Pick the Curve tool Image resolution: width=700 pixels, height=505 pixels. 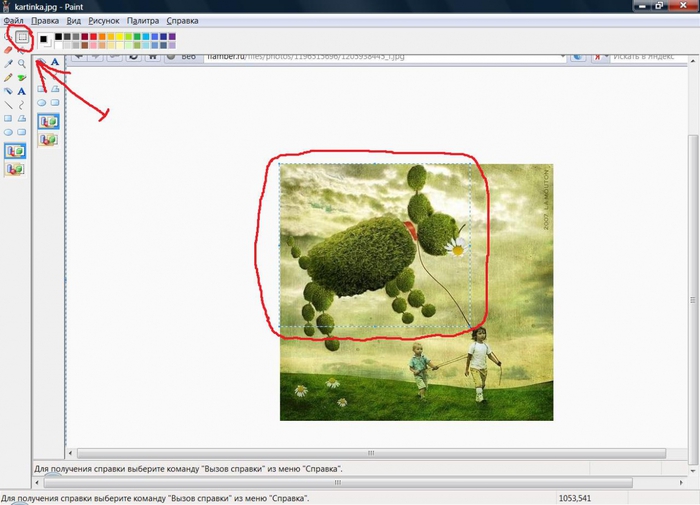(x=21, y=105)
